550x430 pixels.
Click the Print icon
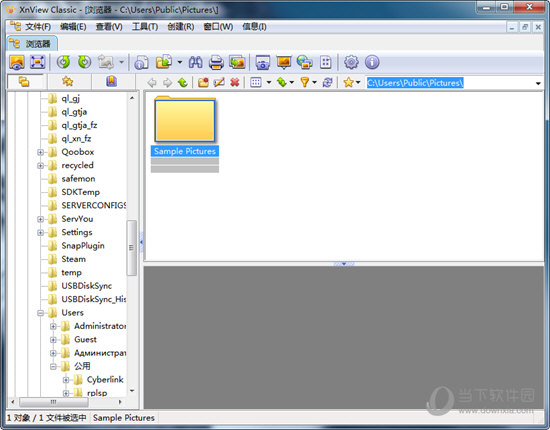(x=216, y=62)
